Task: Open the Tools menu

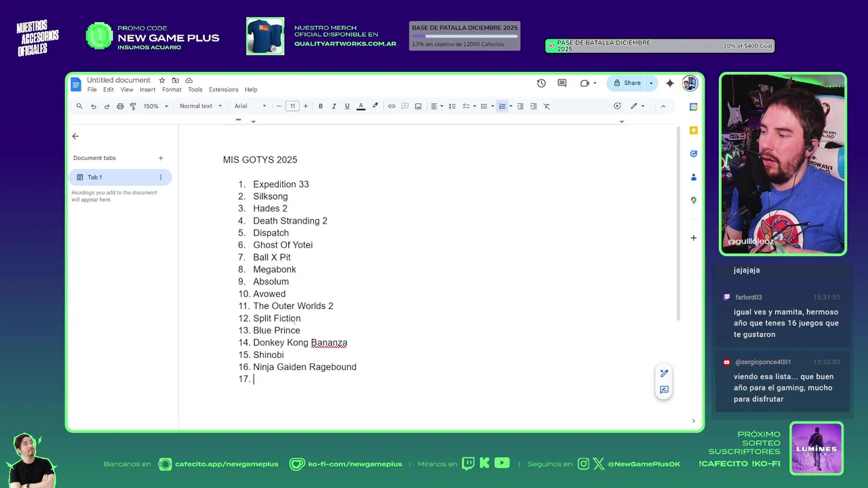Action: tap(195, 89)
